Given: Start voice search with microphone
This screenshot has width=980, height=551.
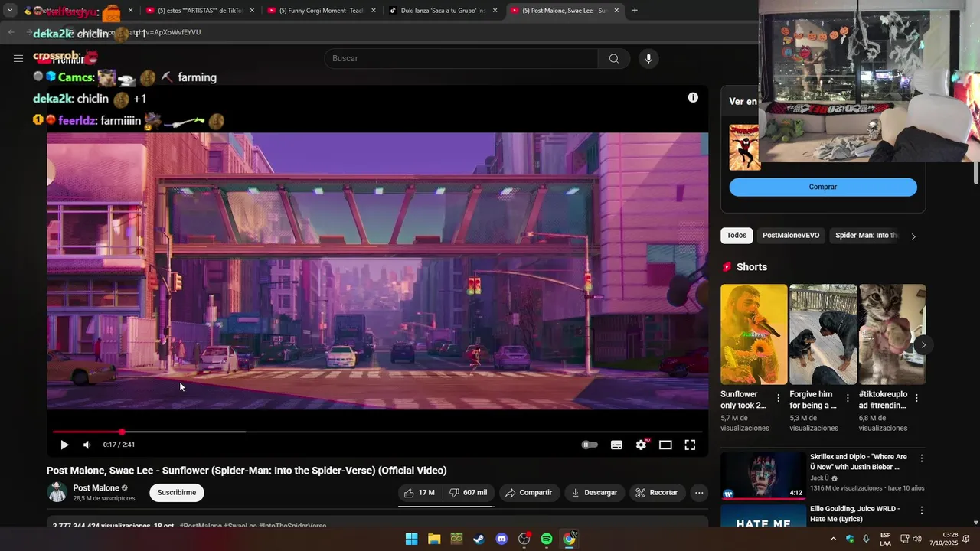Looking at the screenshot, I should [x=648, y=58].
